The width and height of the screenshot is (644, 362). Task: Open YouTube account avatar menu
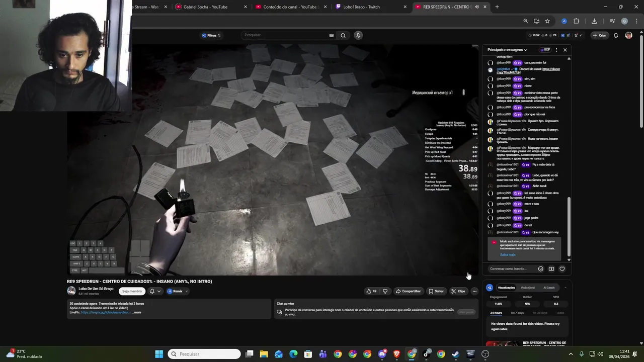[628, 35]
